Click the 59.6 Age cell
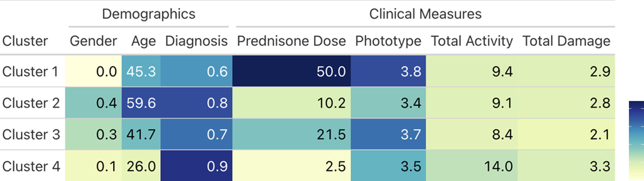644x181 pixels. pyautogui.click(x=141, y=102)
